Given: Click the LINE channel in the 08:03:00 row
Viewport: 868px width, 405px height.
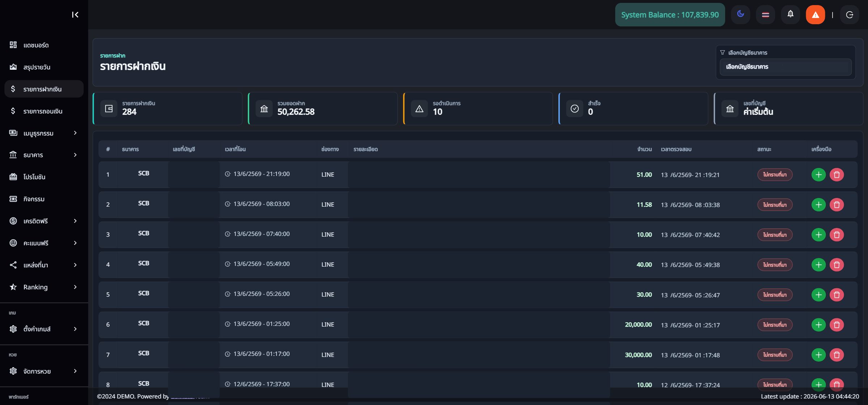Looking at the screenshot, I should 328,204.
